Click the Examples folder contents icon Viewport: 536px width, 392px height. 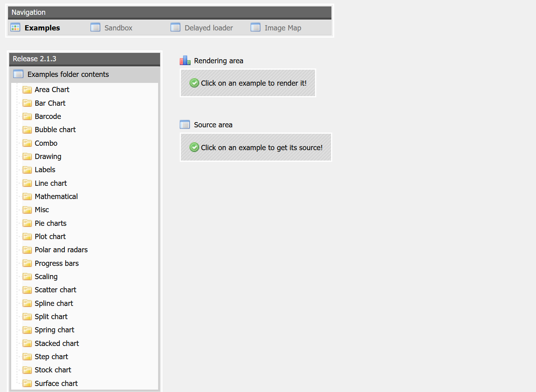click(18, 74)
